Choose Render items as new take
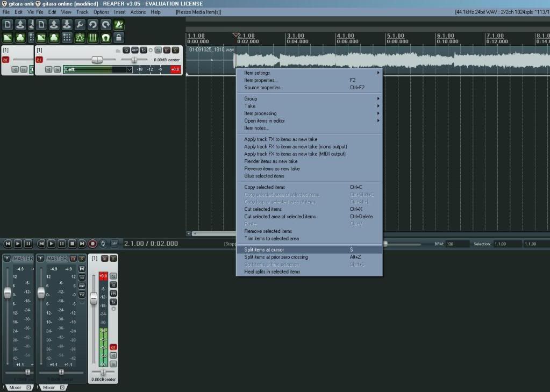550x392 pixels. click(x=309, y=161)
